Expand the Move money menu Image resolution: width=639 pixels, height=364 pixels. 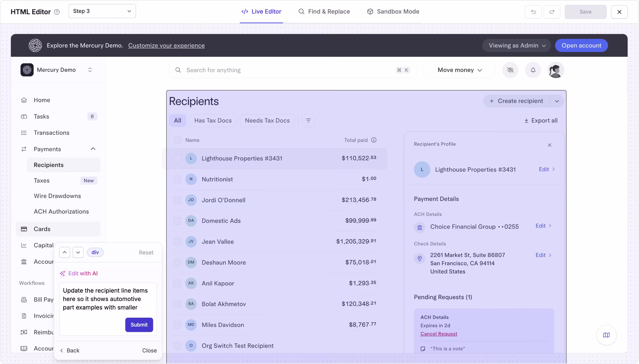coord(459,70)
